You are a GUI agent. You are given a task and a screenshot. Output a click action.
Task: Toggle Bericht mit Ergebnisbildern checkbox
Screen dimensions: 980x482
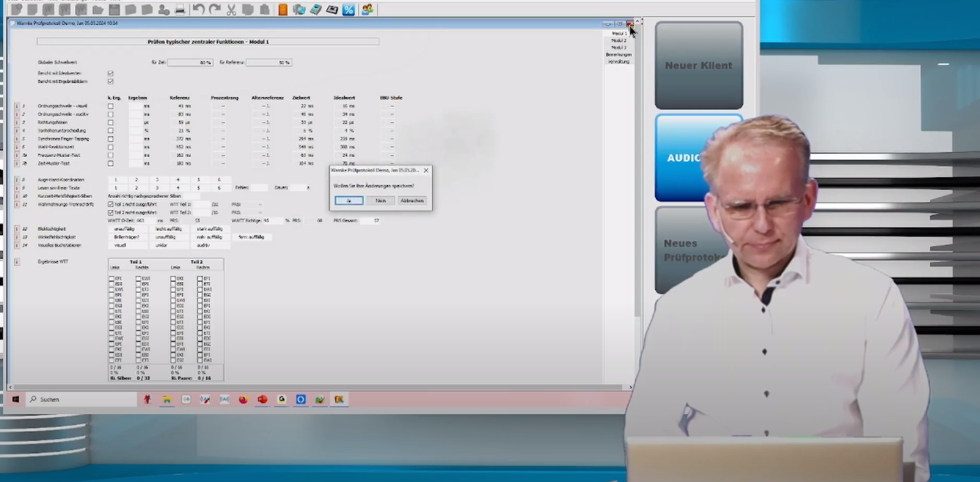pyautogui.click(x=111, y=82)
